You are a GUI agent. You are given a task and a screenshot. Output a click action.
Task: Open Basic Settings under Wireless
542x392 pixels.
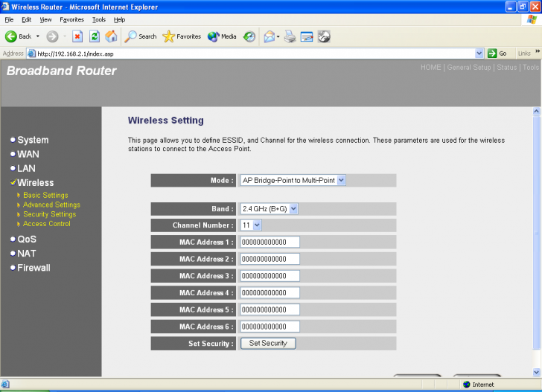45,195
